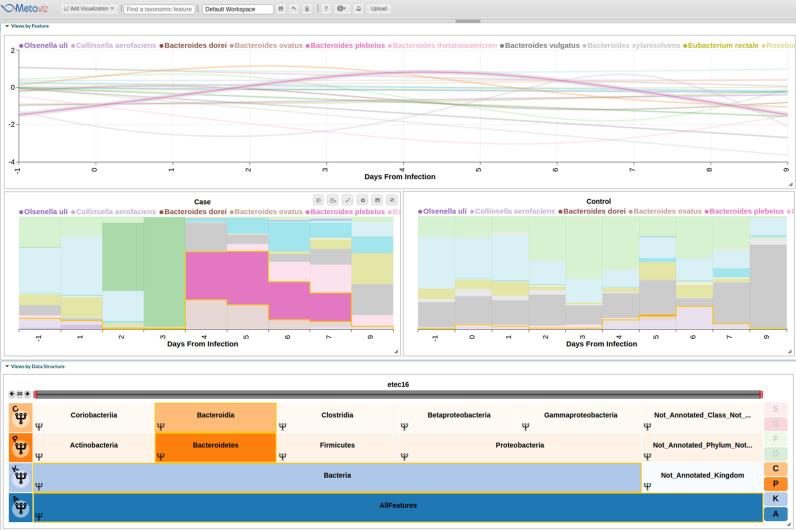
Task: Click the A level button
Action: 775,514
